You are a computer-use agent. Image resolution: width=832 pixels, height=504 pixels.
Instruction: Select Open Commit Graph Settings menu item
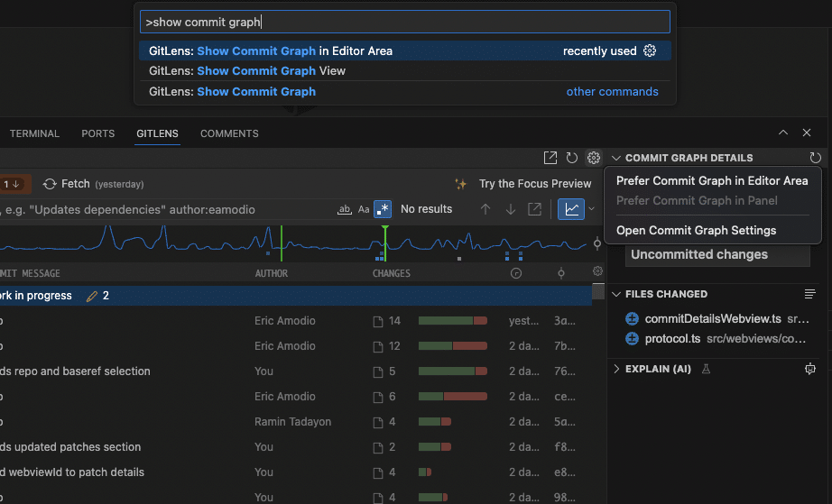tap(696, 231)
